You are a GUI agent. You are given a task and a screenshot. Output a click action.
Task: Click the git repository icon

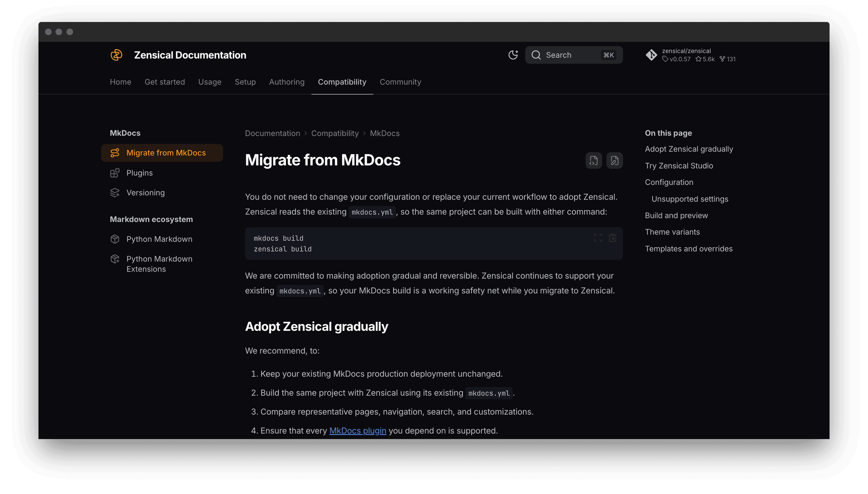pyautogui.click(x=651, y=55)
